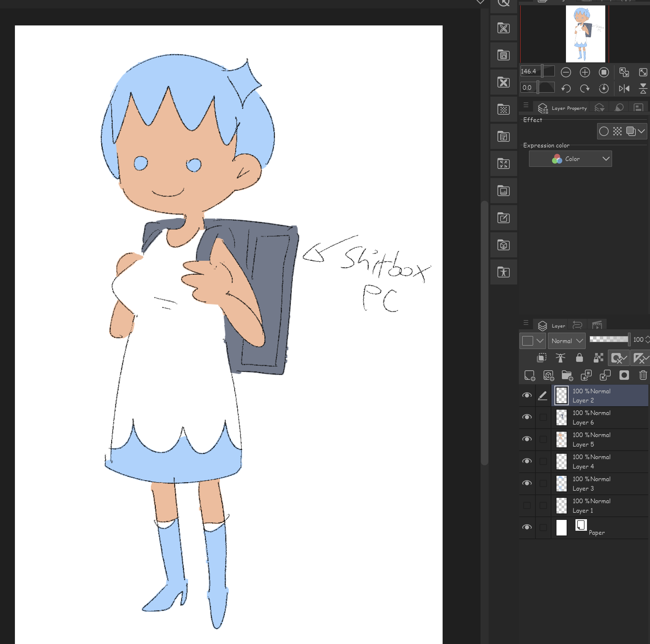Open the Normal blending mode dropdown
650x644 pixels.
click(567, 341)
